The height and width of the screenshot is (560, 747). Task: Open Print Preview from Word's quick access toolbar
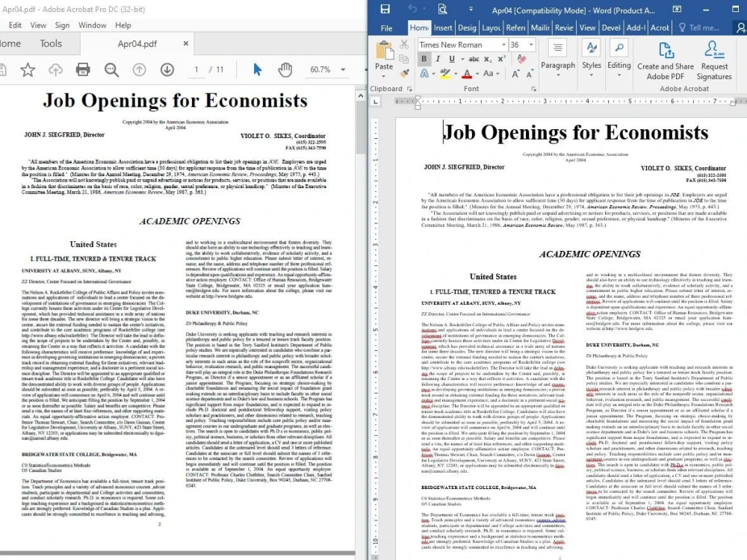[x=442, y=9]
